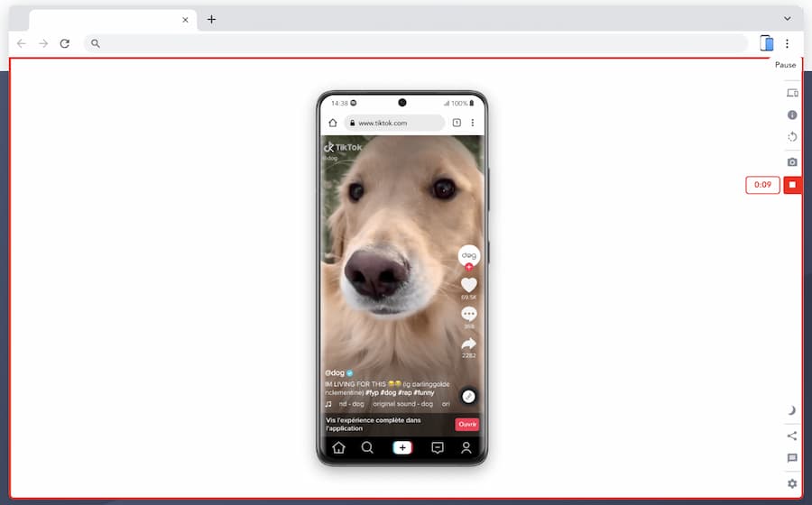The image size is (812, 505).
Task: Click the TikTok logo on video
Action: tap(343, 148)
